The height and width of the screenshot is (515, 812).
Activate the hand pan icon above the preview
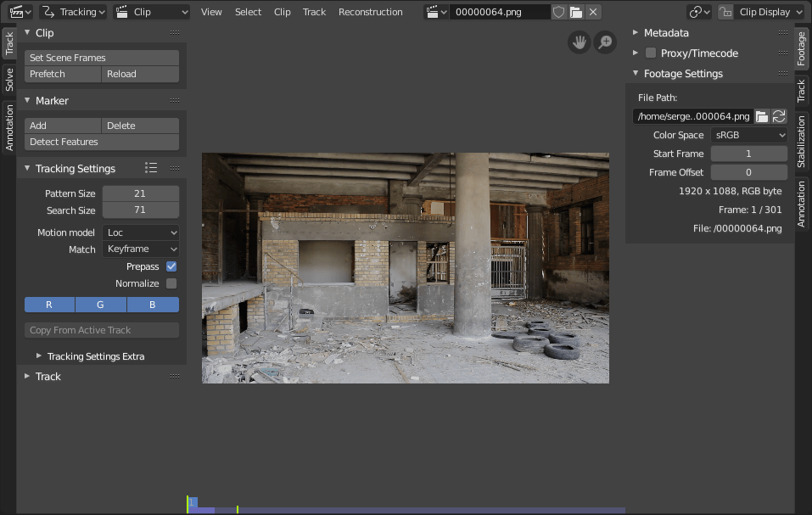pos(579,42)
